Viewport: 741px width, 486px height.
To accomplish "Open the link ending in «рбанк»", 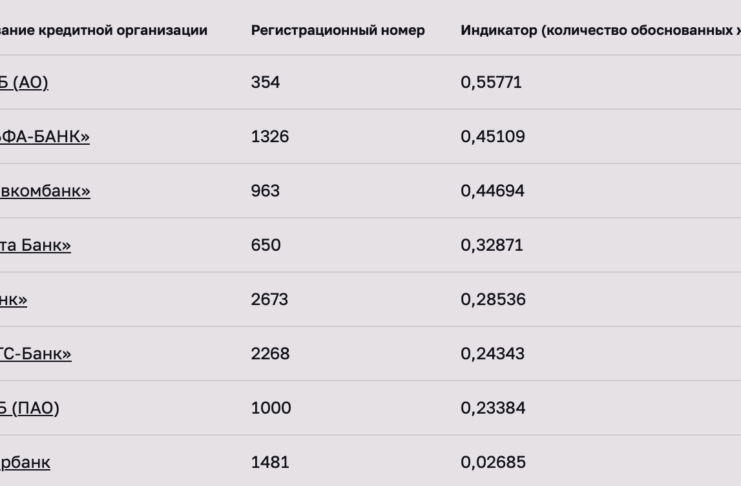I will point(25,462).
